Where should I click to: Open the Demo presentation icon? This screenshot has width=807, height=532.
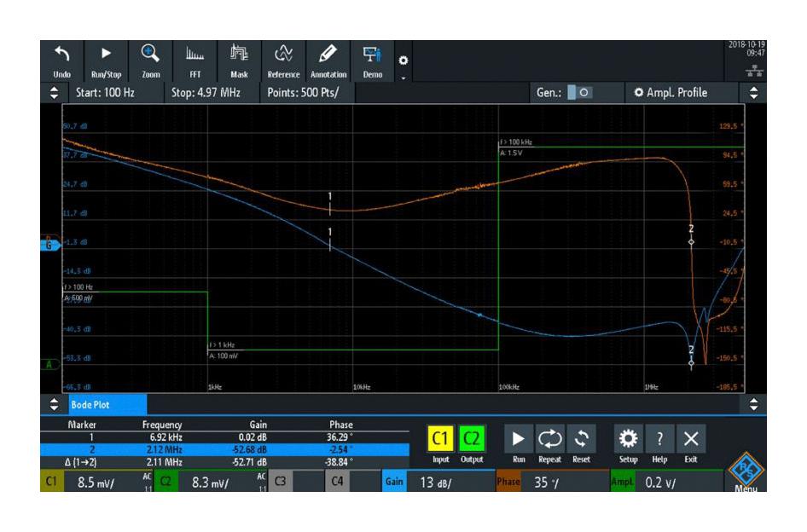click(373, 58)
